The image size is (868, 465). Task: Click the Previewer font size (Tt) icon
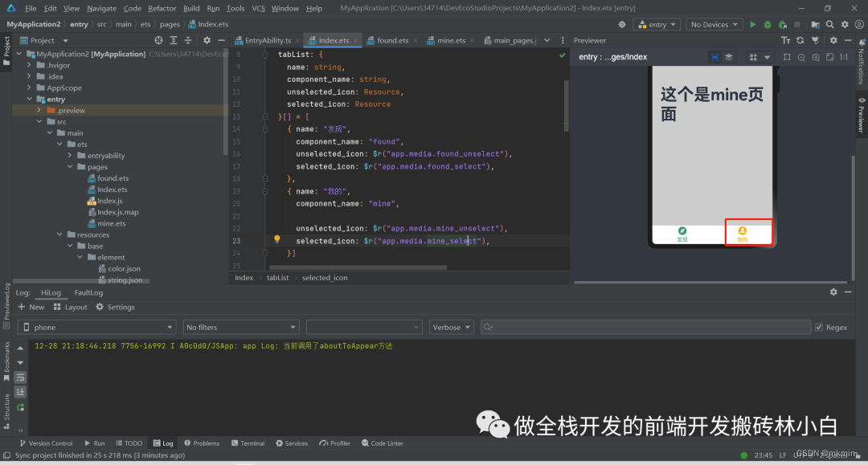point(785,40)
